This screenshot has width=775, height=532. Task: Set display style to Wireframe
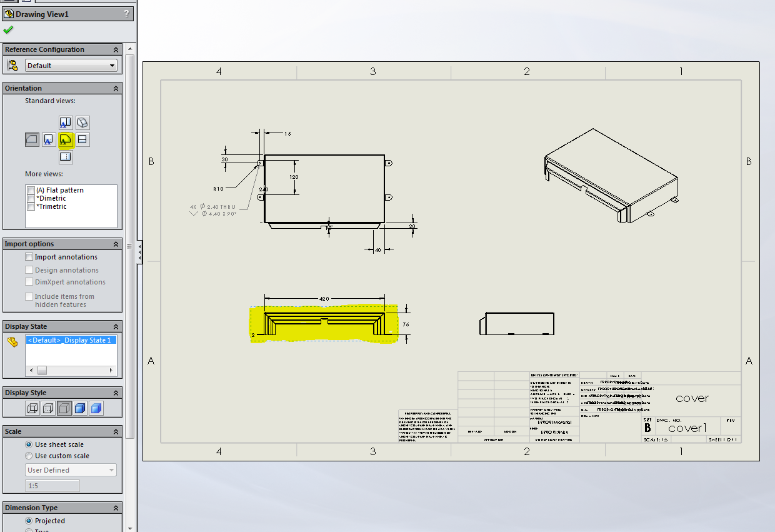[32, 409]
